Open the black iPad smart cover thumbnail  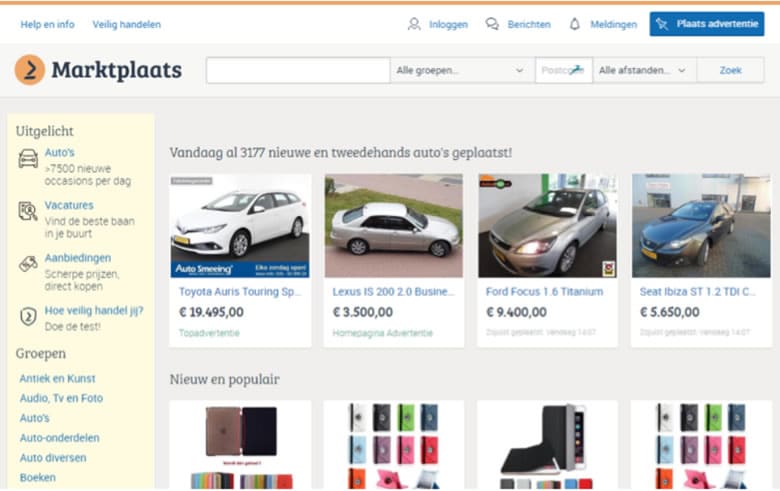(x=547, y=445)
